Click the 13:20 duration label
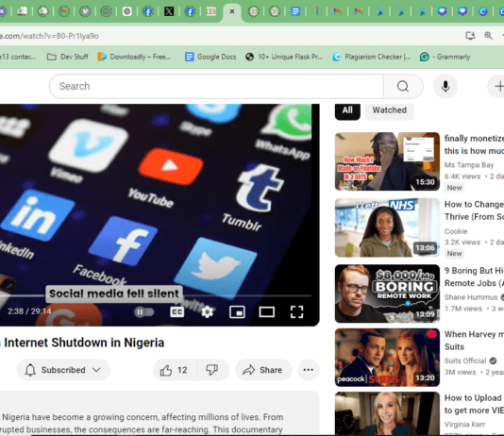 pyautogui.click(x=425, y=377)
